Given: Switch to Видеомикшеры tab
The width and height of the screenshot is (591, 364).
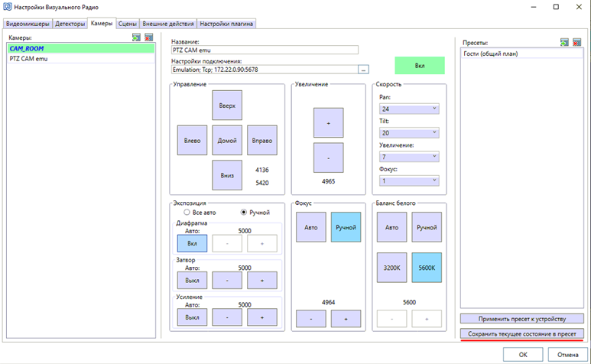Looking at the screenshot, I should click(x=28, y=24).
